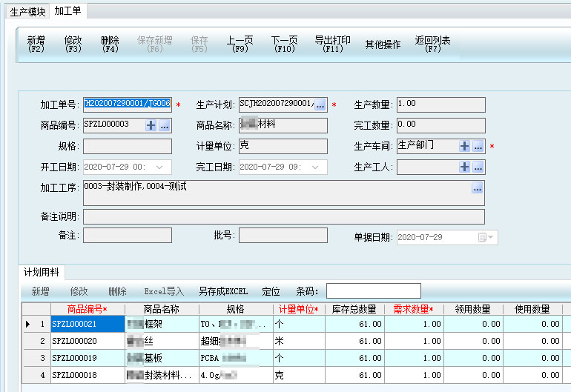This screenshot has width=571, height=392.
Task: Open the ellipsis lookup beside 生产工人 field
Action: click(478, 167)
